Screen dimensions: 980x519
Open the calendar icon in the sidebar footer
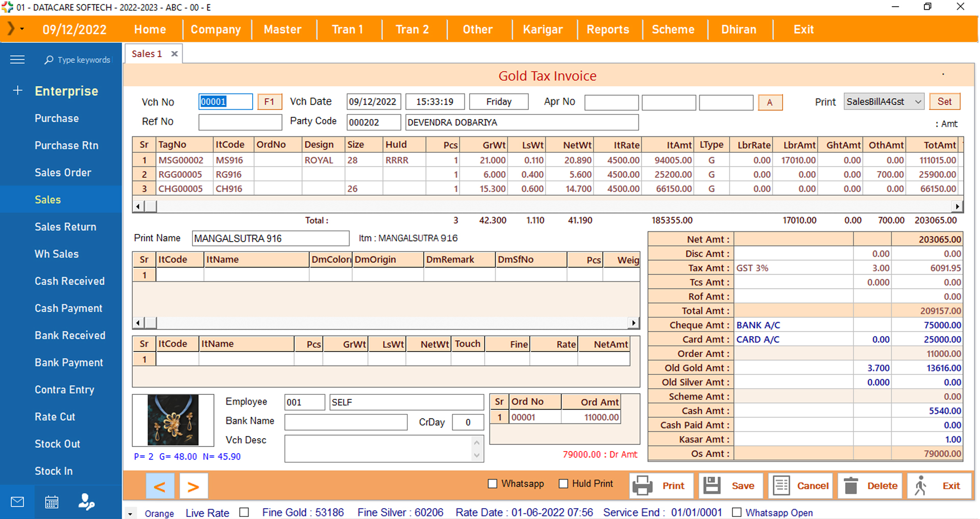tap(52, 502)
